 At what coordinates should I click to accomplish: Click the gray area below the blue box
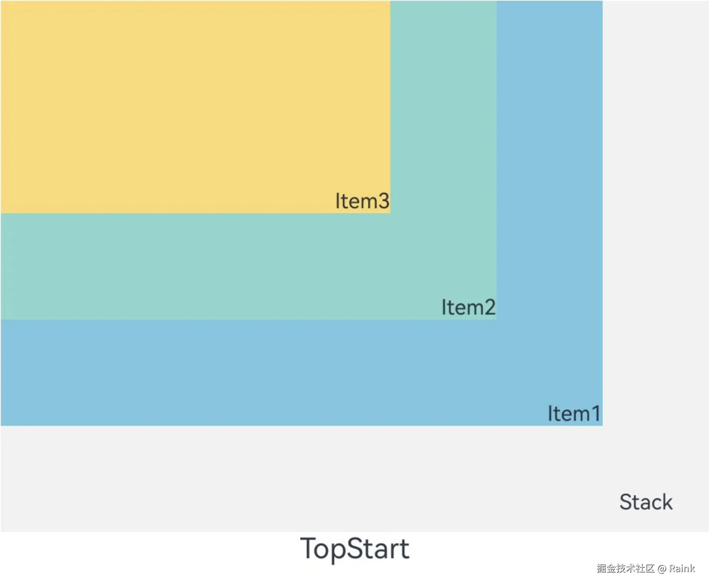[x=272, y=478]
